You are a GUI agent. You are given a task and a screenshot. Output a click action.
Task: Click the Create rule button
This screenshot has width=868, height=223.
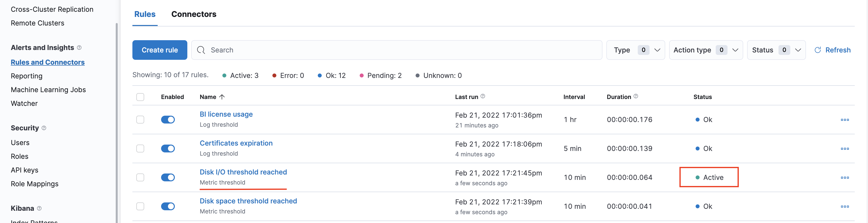coord(160,50)
